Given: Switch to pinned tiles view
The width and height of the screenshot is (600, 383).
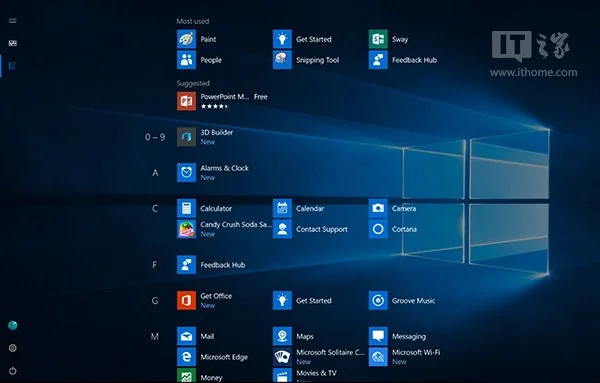Looking at the screenshot, I should [x=13, y=43].
